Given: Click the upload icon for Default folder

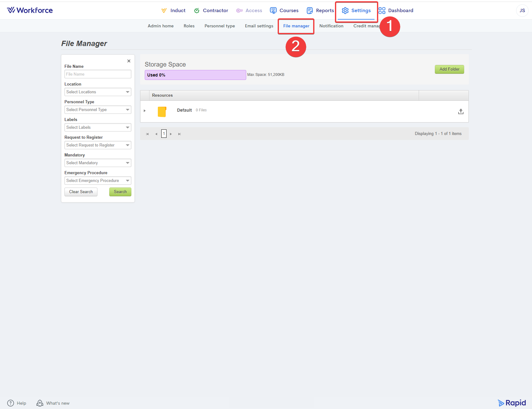Looking at the screenshot, I should coord(461,111).
